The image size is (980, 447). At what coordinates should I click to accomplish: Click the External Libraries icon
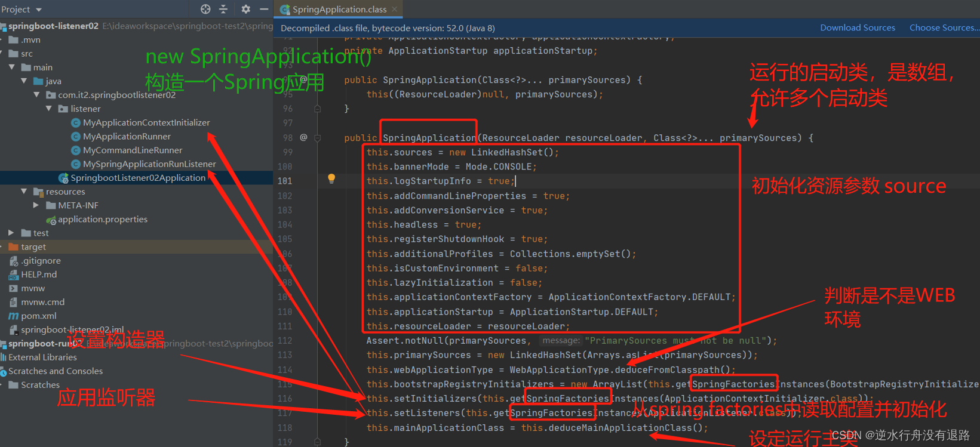[x=4, y=357]
